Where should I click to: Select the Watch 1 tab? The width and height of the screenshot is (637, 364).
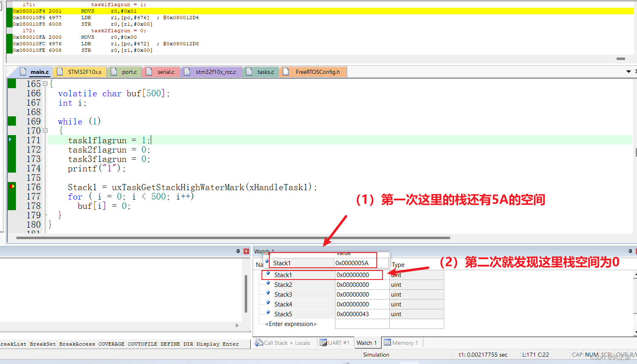(x=367, y=343)
